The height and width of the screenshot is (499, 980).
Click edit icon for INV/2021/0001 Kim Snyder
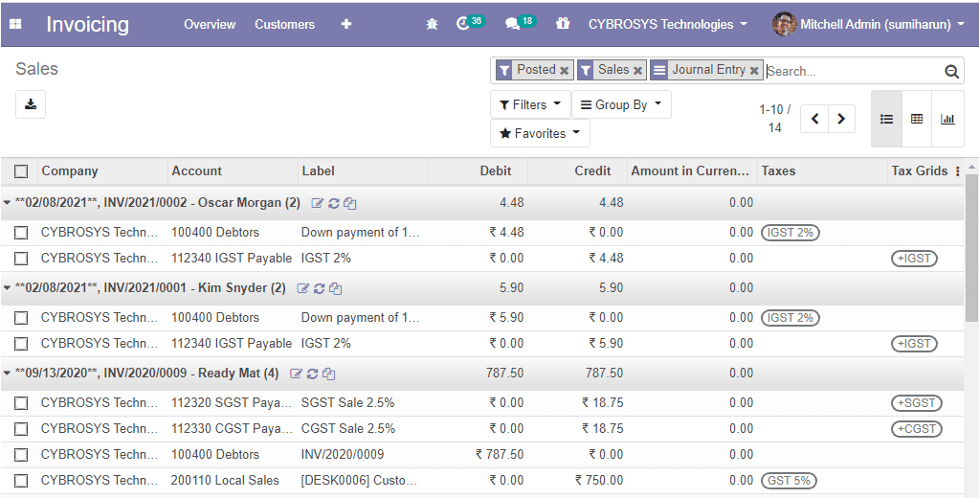coord(303,288)
